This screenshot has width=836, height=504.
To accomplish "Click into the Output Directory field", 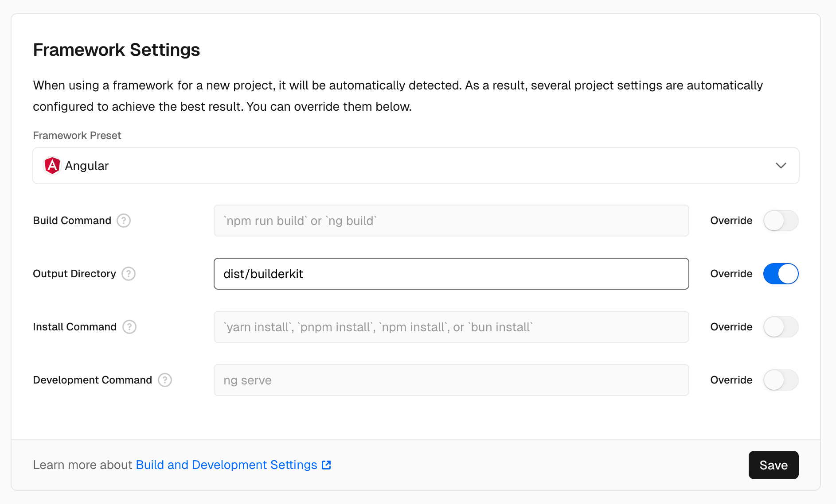I will (x=451, y=274).
